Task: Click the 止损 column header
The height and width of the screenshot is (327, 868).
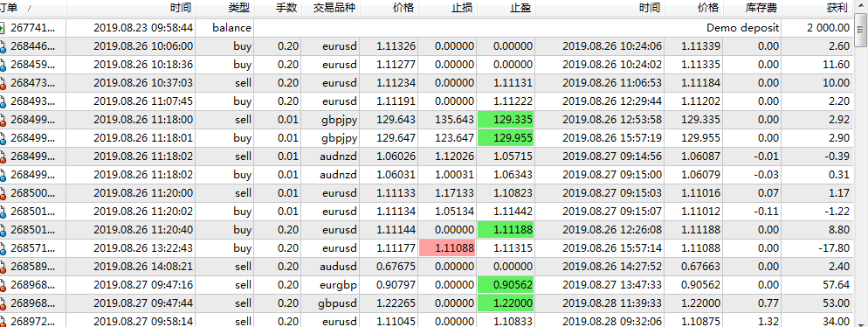Action: tap(447, 9)
